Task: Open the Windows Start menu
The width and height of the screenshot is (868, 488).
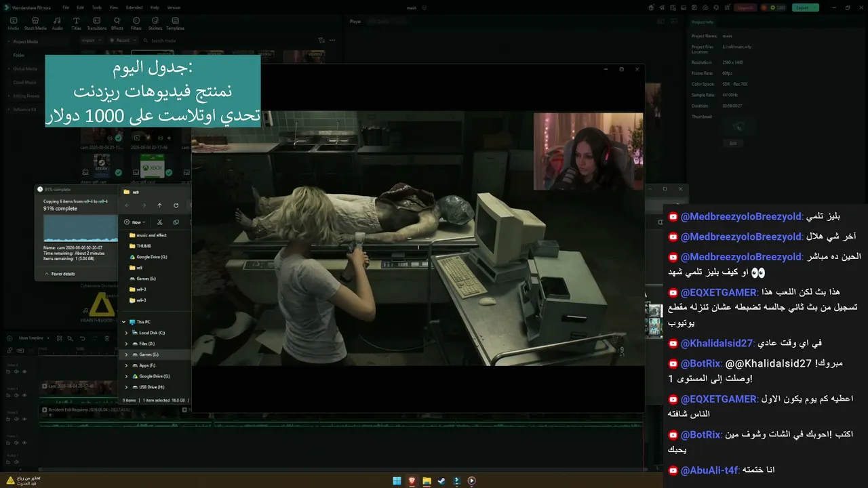Action: [397, 481]
